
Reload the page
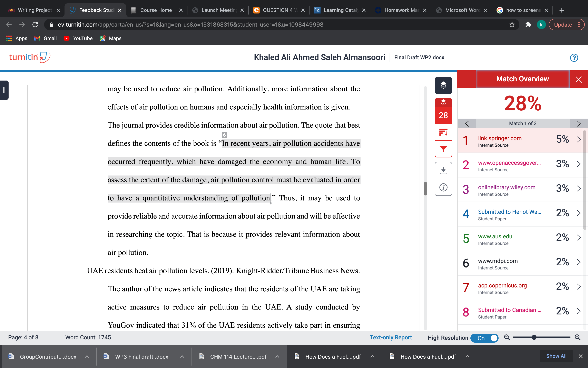[35, 25]
